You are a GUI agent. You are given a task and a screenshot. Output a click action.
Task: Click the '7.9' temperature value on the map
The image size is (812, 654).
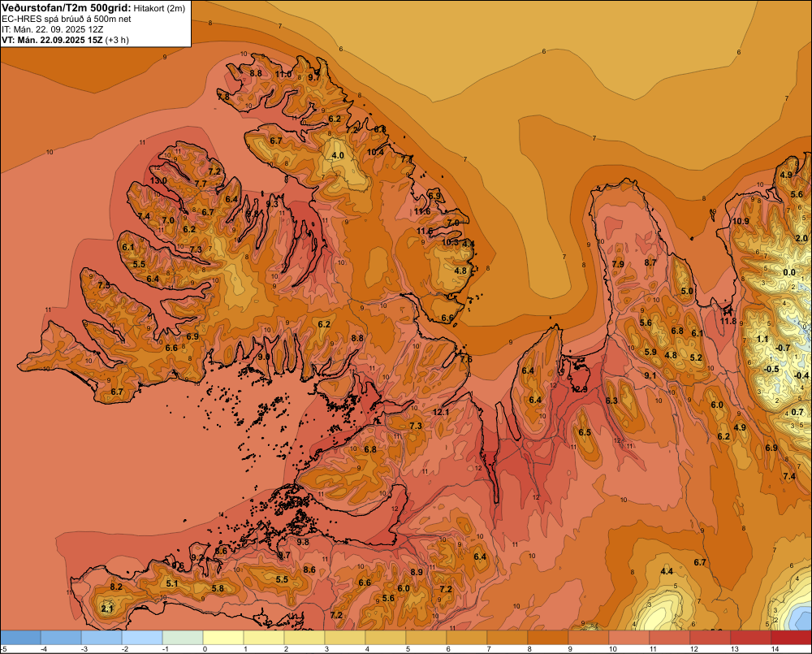(x=618, y=264)
